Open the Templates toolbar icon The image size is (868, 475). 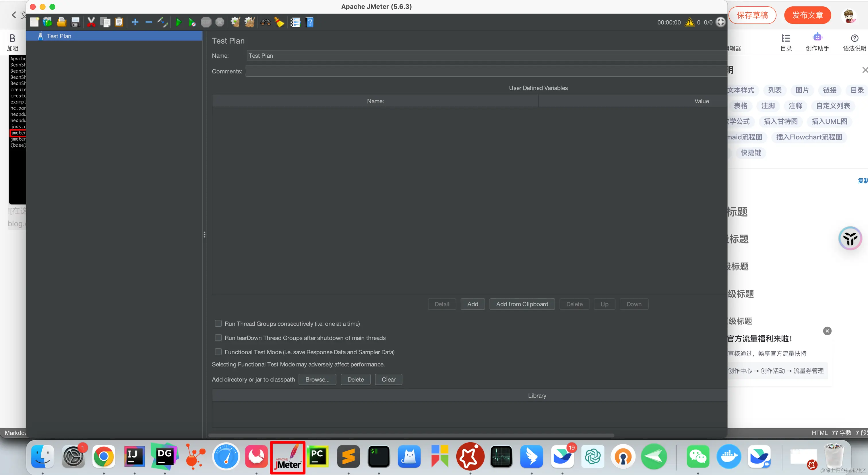(x=48, y=22)
